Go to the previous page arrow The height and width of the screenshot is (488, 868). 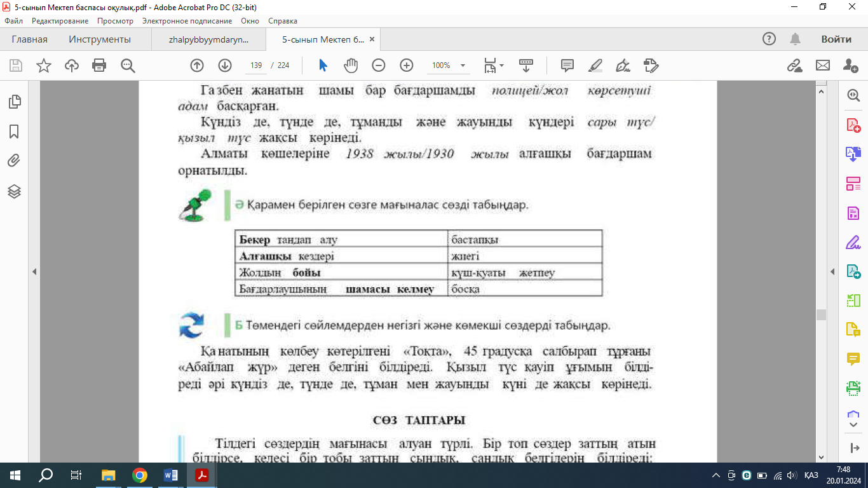197,65
